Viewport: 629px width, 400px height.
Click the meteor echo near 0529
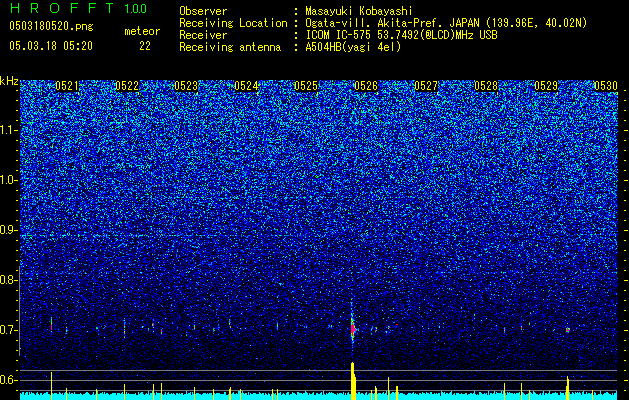coord(568,330)
